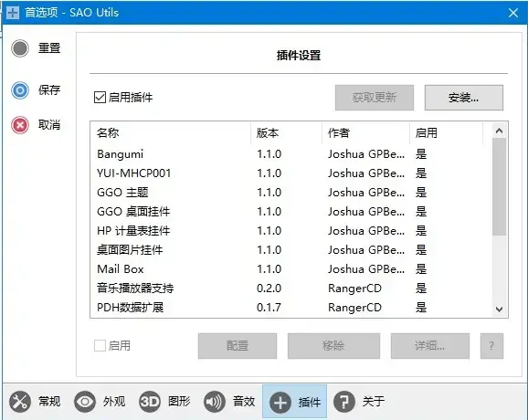Click the 取消 label in sidebar
Screen dimensions: 528x420
49,125
